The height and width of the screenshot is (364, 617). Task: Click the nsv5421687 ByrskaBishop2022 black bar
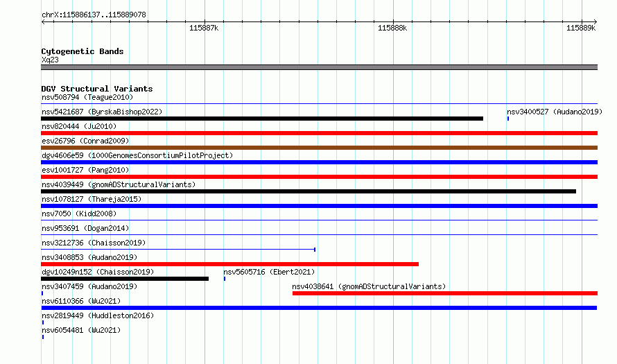[x=262, y=119]
